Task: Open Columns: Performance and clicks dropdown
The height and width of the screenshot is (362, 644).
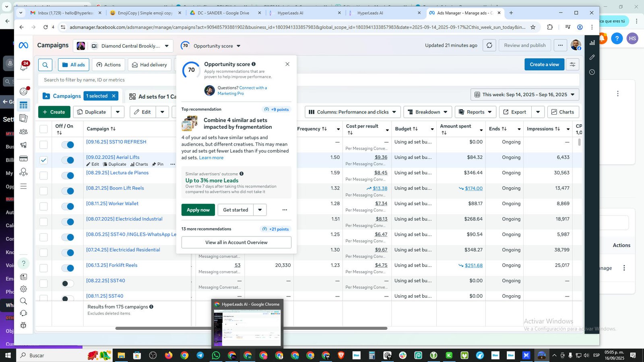Action: (353, 112)
